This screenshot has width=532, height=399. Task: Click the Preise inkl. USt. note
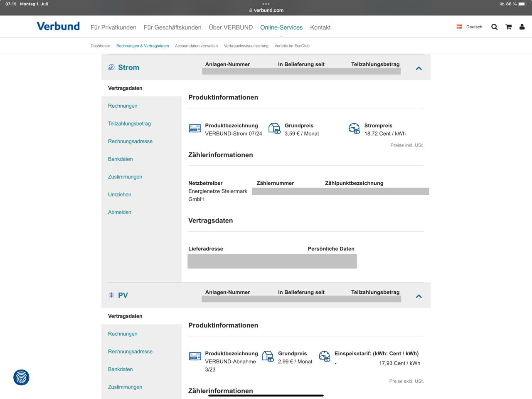click(x=407, y=145)
